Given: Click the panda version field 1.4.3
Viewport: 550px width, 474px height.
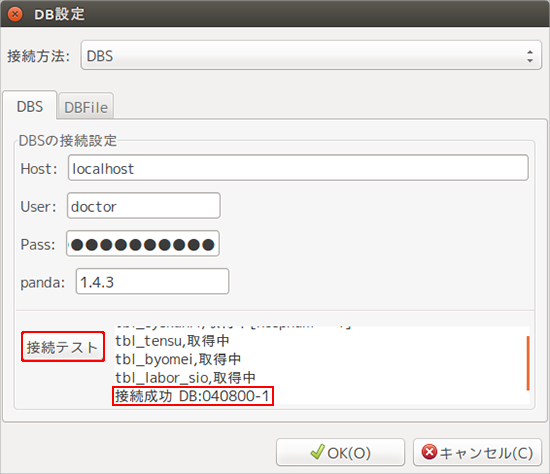Looking at the screenshot, I should [x=153, y=282].
